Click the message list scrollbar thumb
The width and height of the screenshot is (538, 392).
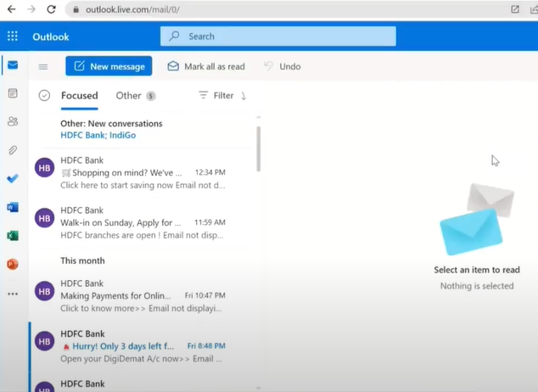pos(258,148)
